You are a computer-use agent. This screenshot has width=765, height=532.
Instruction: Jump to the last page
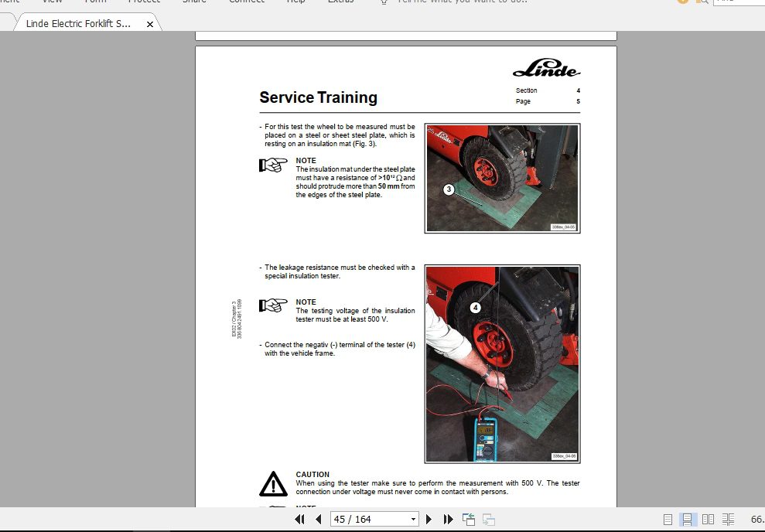pyautogui.click(x=448, y=519)
